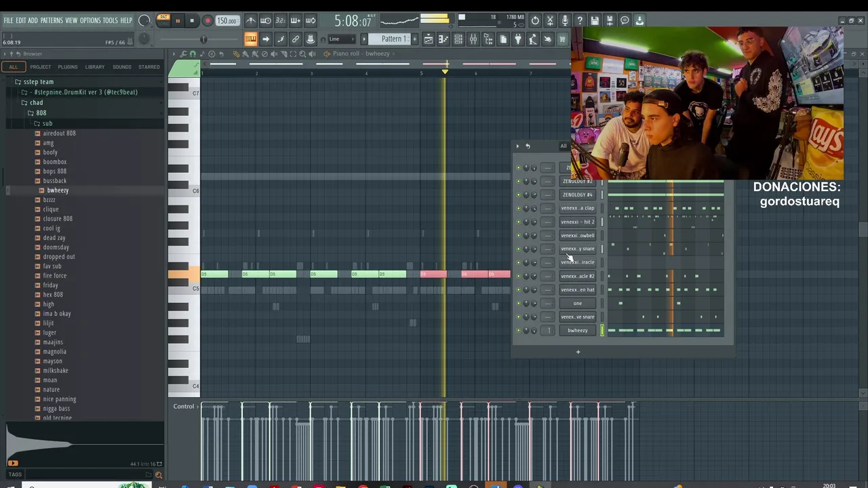
Task: Toggle the wait for input icon
Action: click(266, 20)
